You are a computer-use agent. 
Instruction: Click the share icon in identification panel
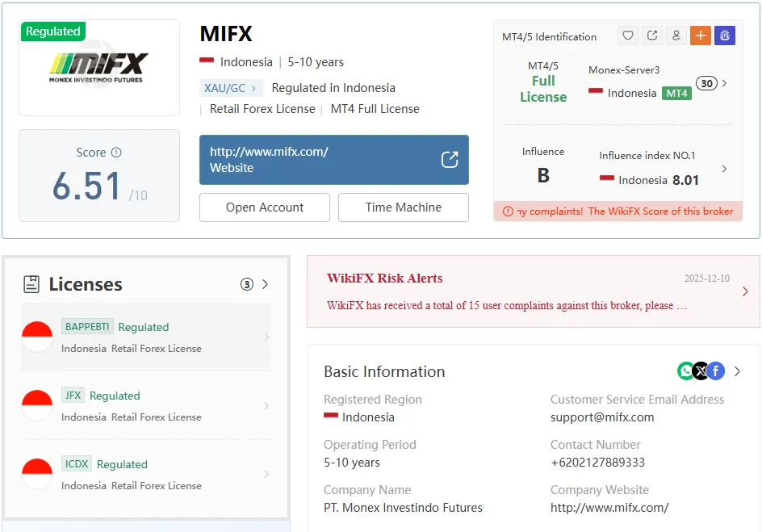pos(652,36)
